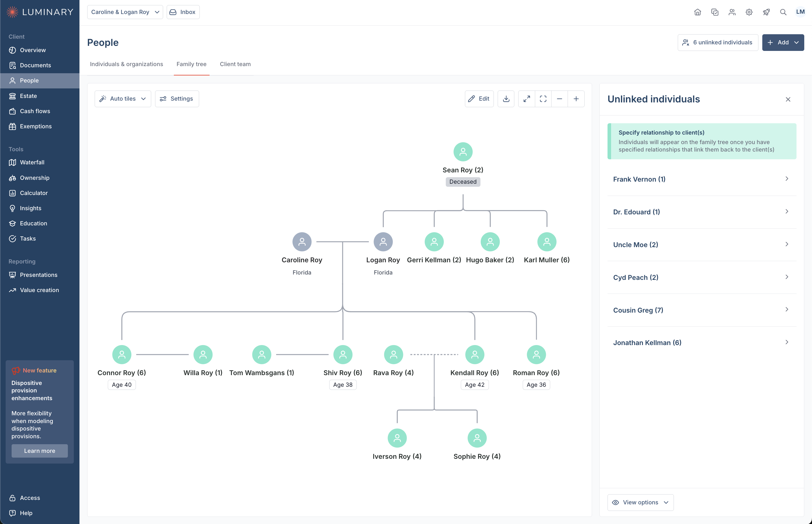Select Kendall Roy node avatar
The height and width of the screenshot is (524, 812).
474,355
